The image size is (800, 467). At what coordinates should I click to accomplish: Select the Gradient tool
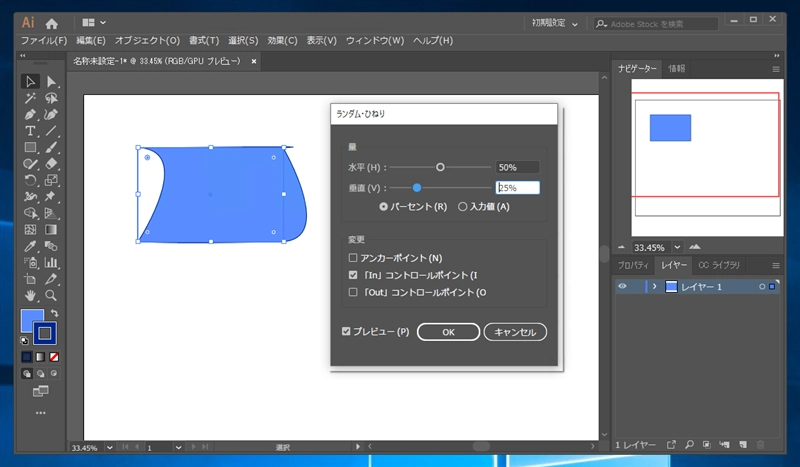coord(51,230)
